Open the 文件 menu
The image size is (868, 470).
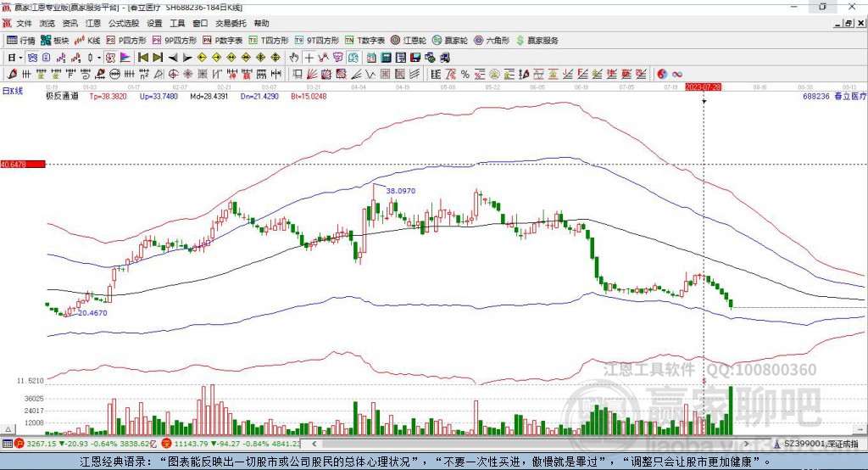tap(24, 23)
